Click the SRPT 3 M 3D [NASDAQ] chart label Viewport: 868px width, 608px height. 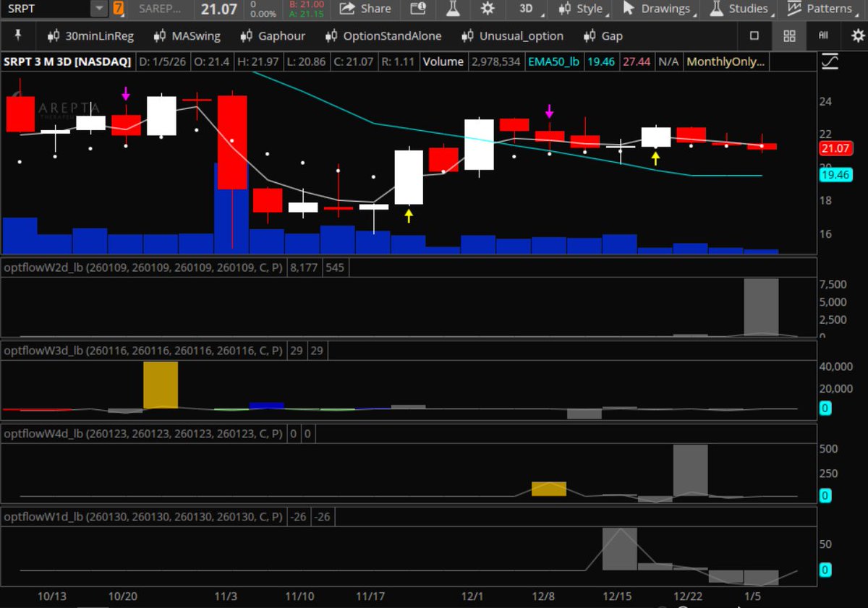coord(67,62)
